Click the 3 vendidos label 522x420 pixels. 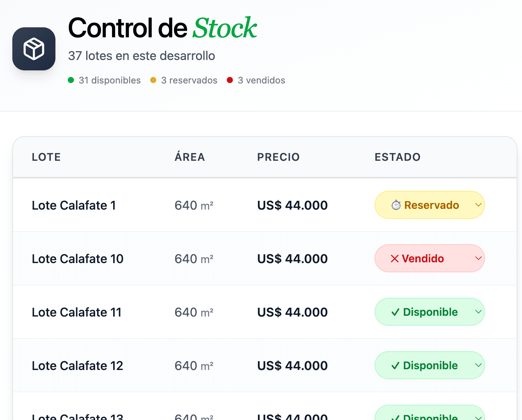pos(261,80)
